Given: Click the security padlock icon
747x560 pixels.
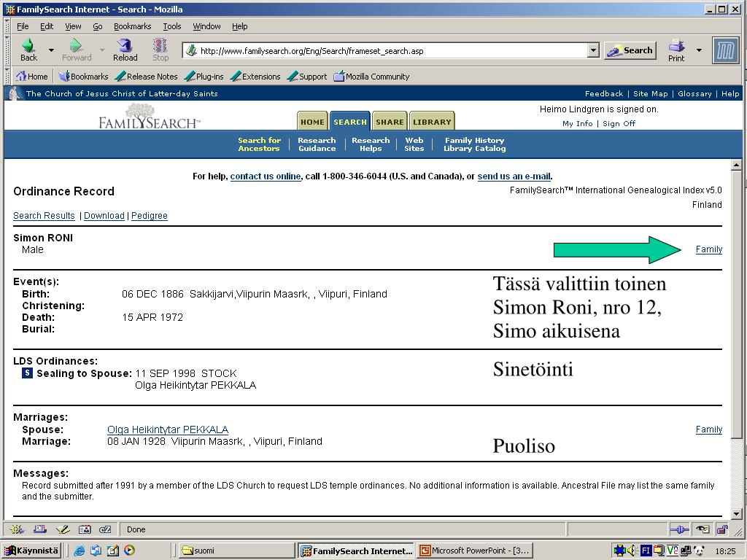Looking at the screenshot, I should click(x=722, y=529).
